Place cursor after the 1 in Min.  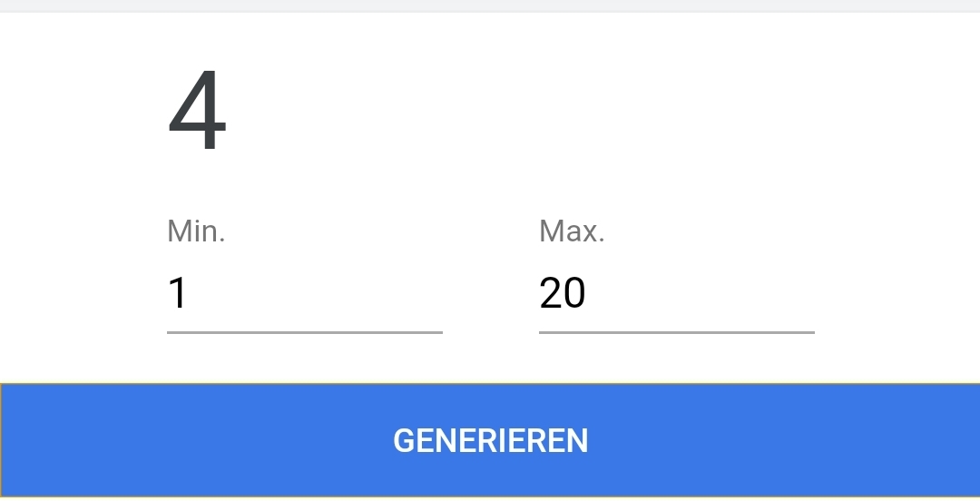point(189,293)
